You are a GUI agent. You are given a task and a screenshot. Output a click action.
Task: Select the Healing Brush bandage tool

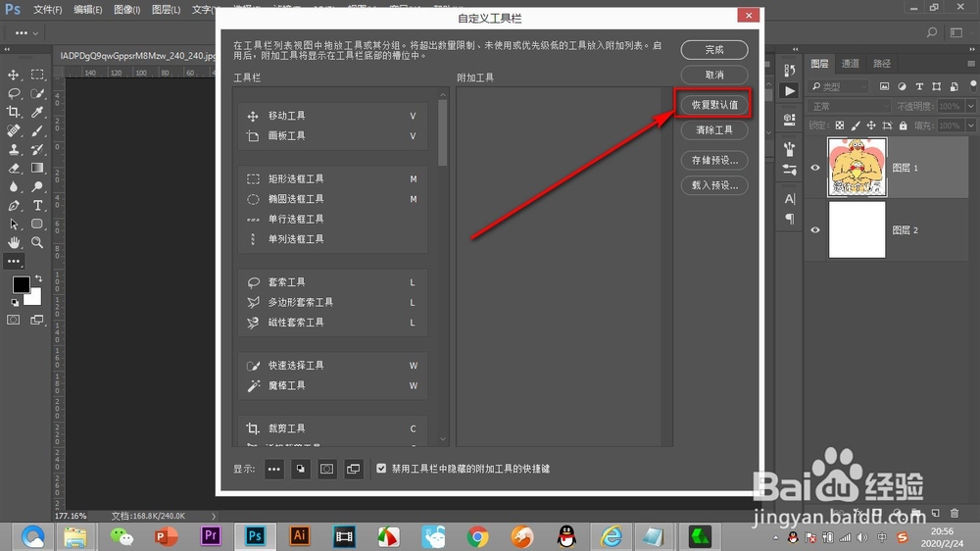pos(13,130)
